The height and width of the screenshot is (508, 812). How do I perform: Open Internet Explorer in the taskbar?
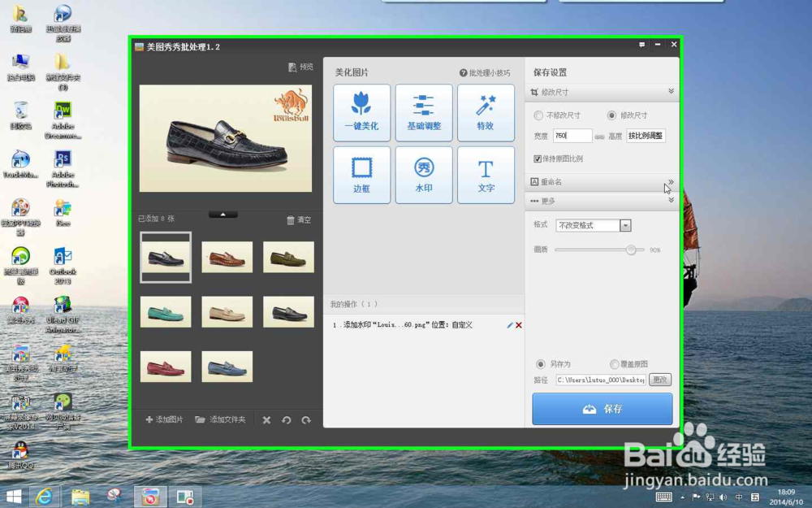(45, 497)
